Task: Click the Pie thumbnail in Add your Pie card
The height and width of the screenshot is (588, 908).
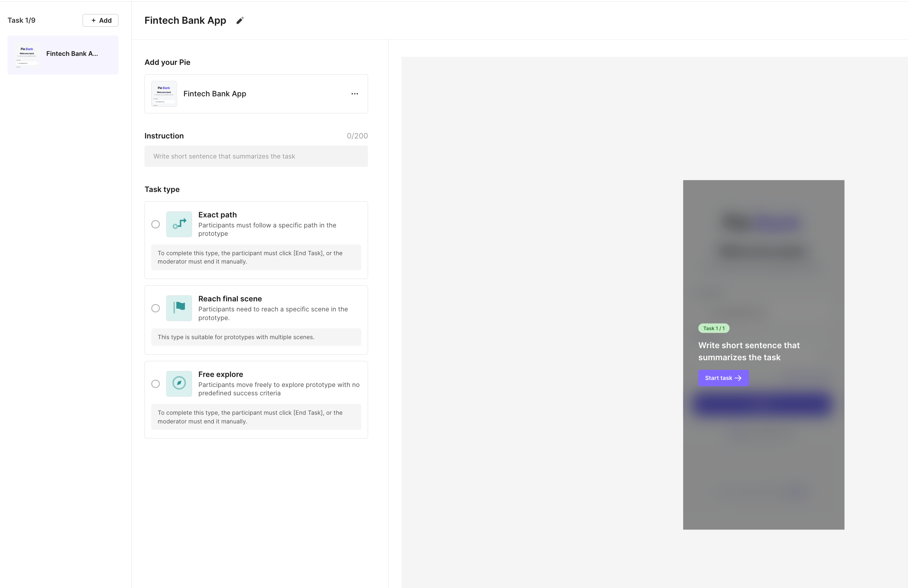Action: click(164, 94)
